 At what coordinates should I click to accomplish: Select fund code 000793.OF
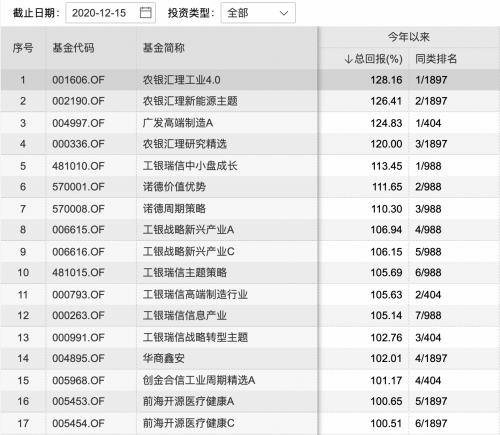[x=78, y=295]
